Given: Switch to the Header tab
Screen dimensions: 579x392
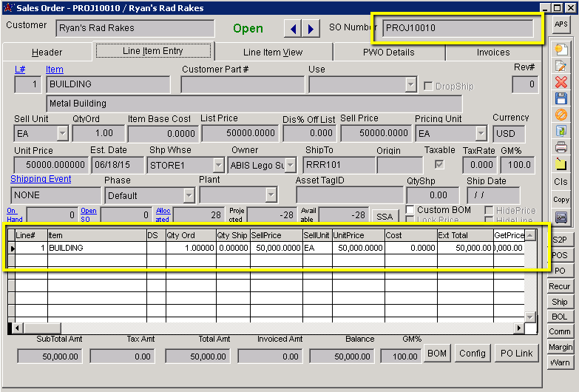Looking at the screenshot, I should pos(47,53).
